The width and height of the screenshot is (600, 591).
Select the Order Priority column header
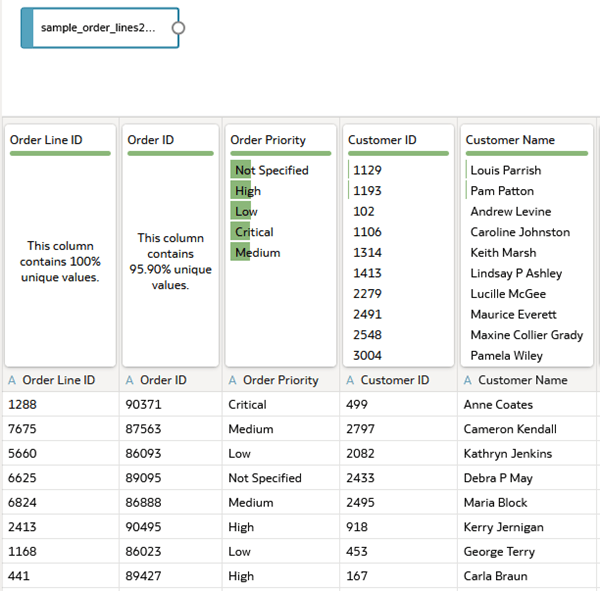pos(280,380)
